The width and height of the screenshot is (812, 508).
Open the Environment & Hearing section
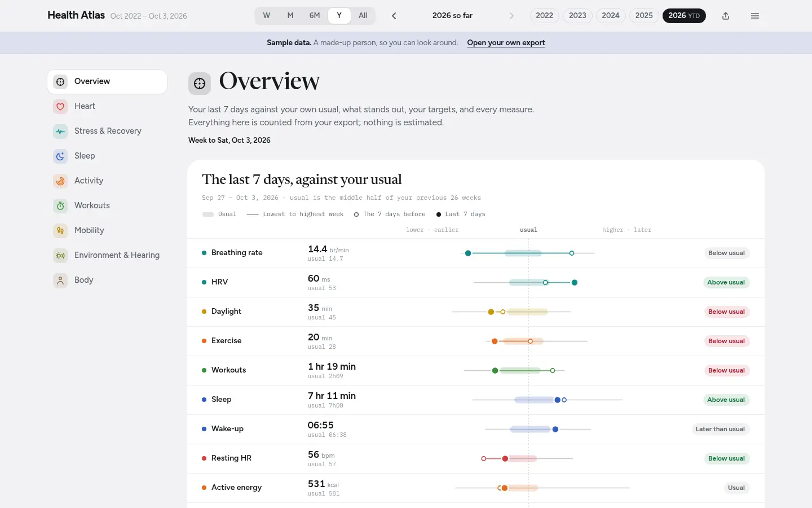pos(107,256)
